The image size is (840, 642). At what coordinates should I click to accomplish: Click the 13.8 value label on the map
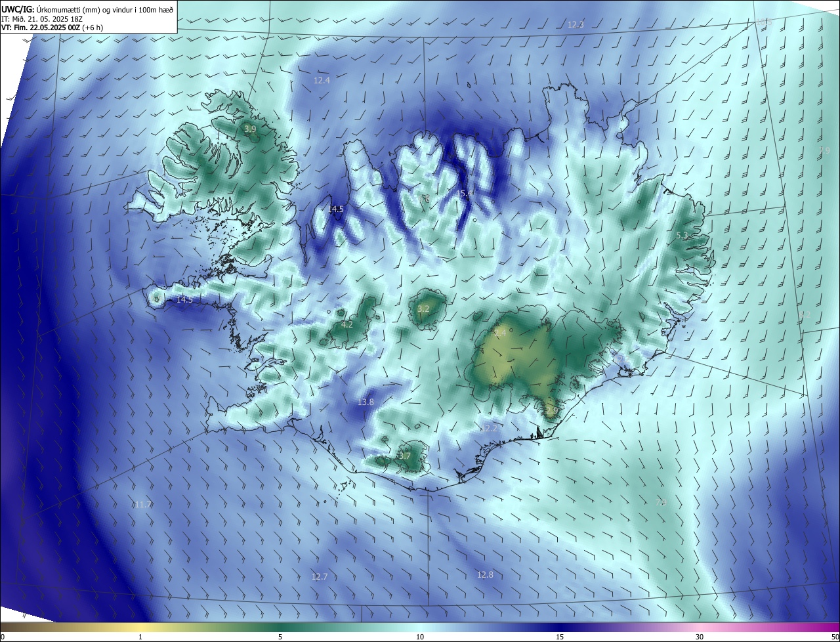[366, 402]
